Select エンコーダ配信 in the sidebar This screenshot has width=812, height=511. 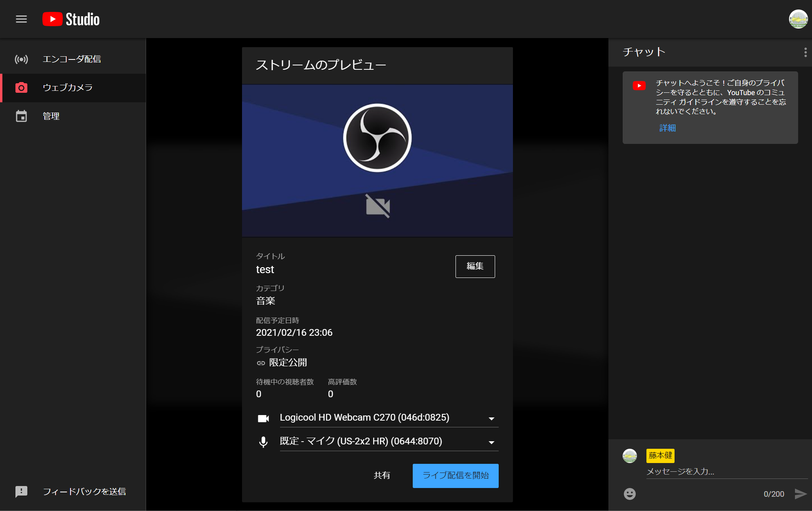point(73,59)
